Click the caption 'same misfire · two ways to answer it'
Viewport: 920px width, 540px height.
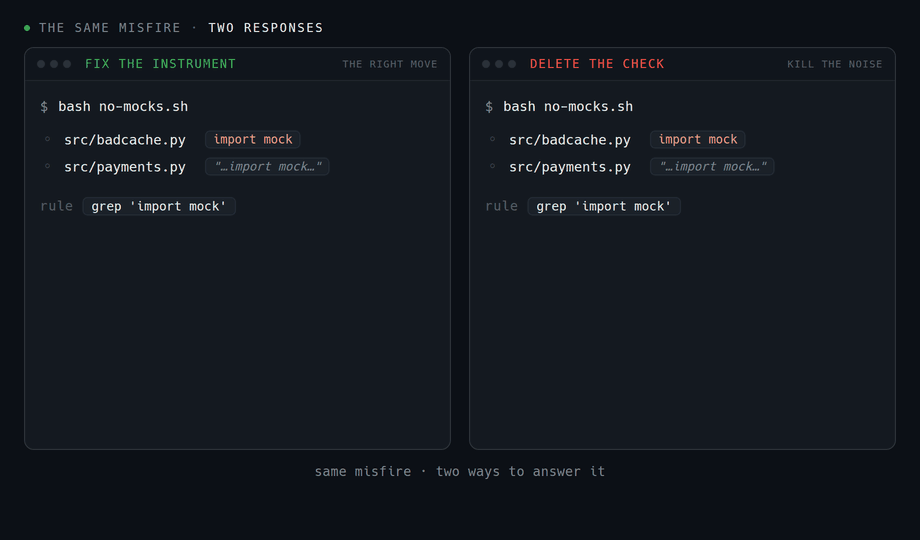(x=459, y=471)
